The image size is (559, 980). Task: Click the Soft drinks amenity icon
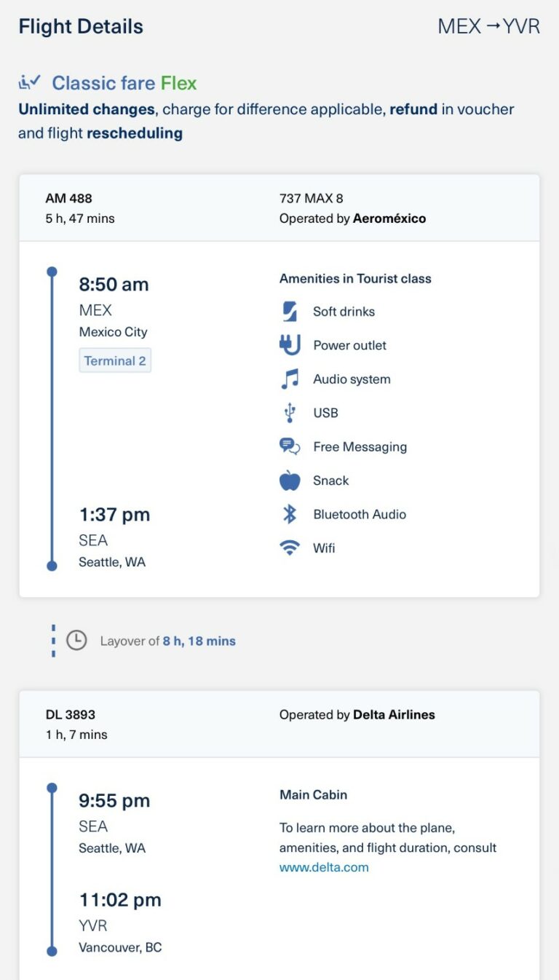(x=288, y=311)
